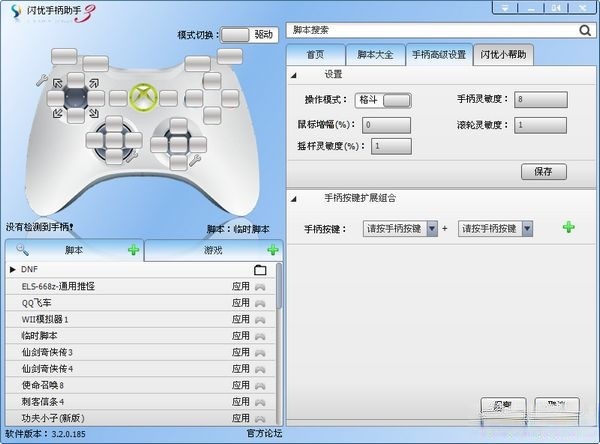Click gamepad icon for 临时脚本
600x444 pixels.
(x=260, y=336)
